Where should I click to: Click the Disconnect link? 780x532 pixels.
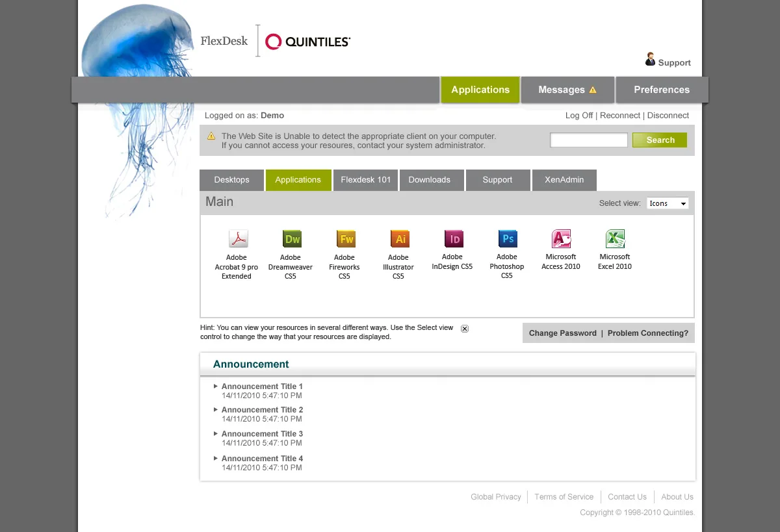668,115
